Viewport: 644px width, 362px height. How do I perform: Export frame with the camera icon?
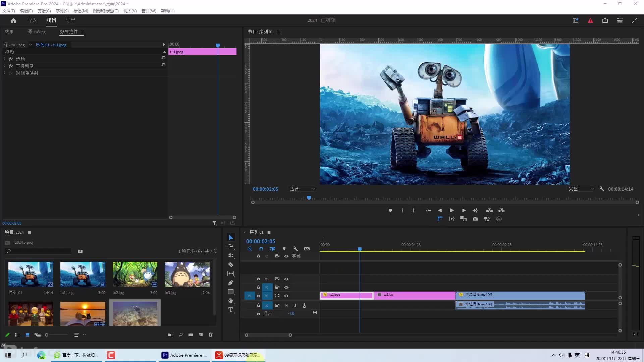coord(475,219)
